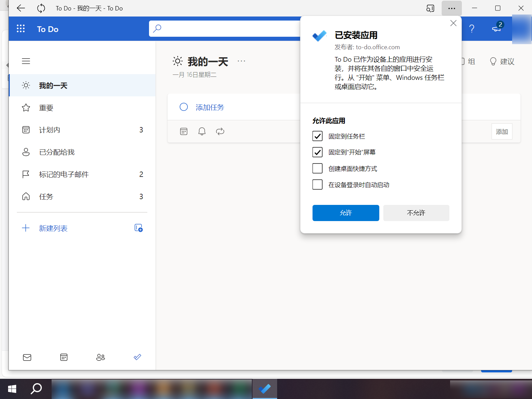Select 重要 list in sidebar

pyautogui.click(x=46, y=108)
